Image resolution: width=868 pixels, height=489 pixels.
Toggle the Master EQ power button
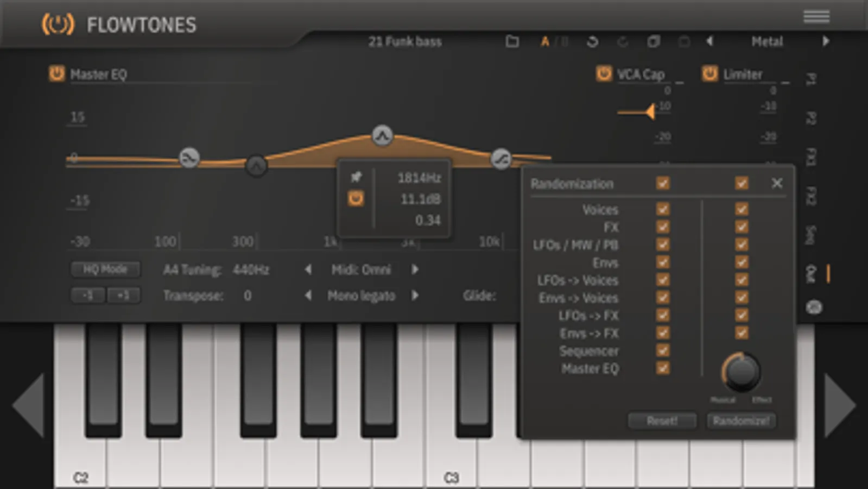(56, 73)
